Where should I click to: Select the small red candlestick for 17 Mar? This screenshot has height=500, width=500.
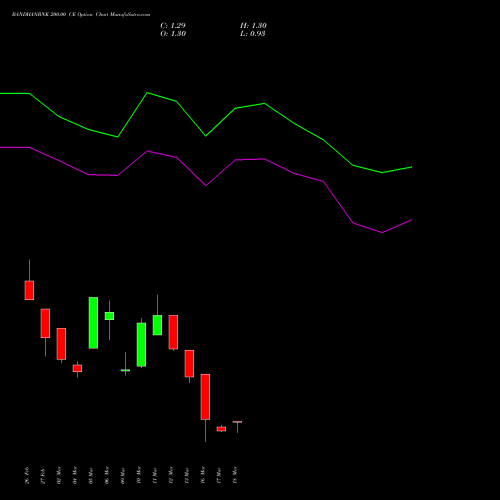click(221, 429)
